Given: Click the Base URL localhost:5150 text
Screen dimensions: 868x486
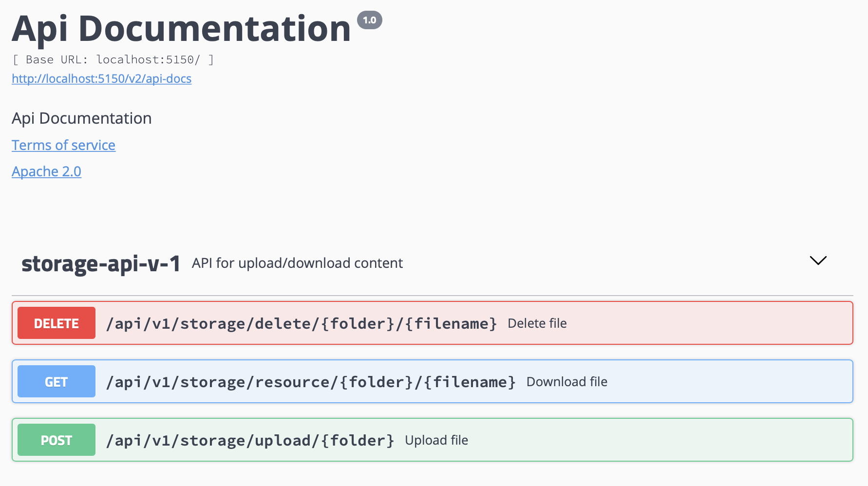Looking at the screenshot, I should tap(113, 59).
